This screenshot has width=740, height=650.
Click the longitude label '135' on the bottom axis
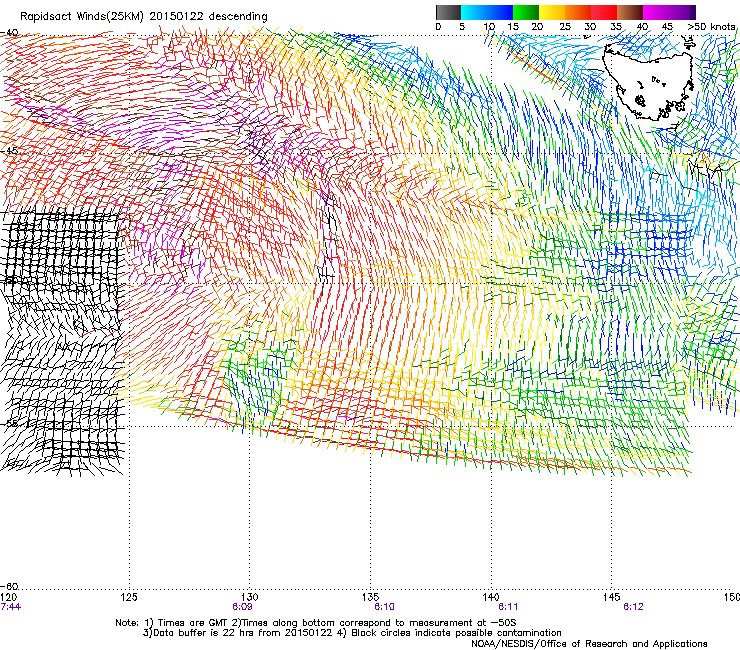[370, 597]
